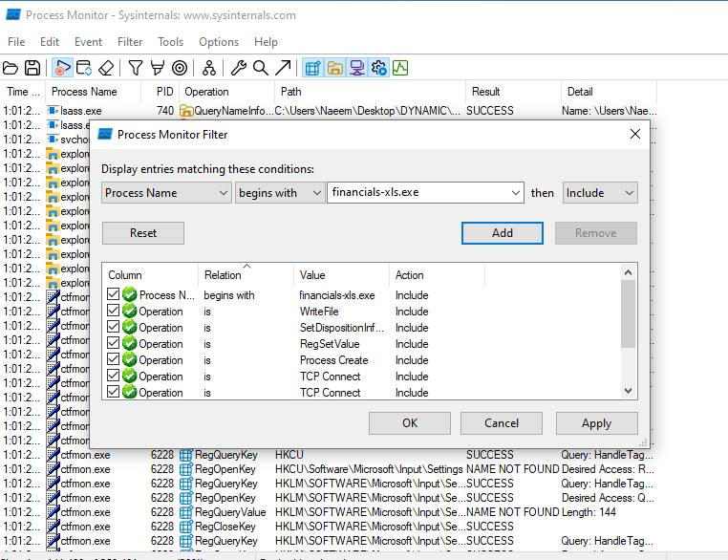Save events with the floppy disk icon
Image resolution: width=728 pixels, height=560 pixels.
pyautogui.click(x=32, y=68)
